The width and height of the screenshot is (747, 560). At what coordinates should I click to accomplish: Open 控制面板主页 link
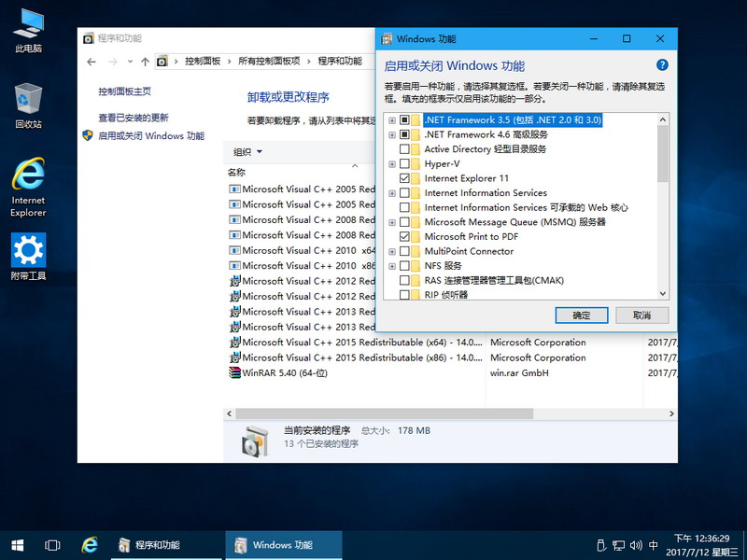[x=125, y=91]
